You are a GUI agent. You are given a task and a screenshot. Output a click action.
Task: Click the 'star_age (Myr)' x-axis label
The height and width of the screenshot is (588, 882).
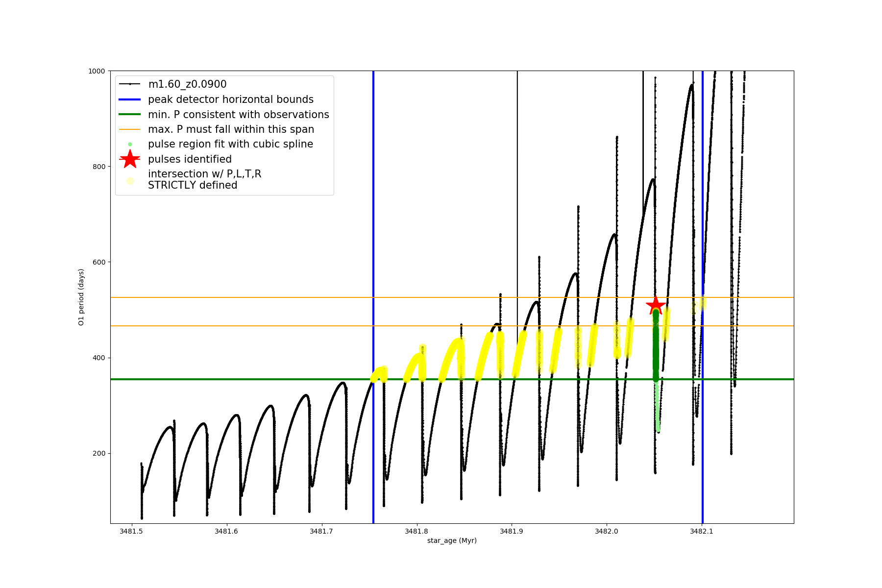coord(452,540)
